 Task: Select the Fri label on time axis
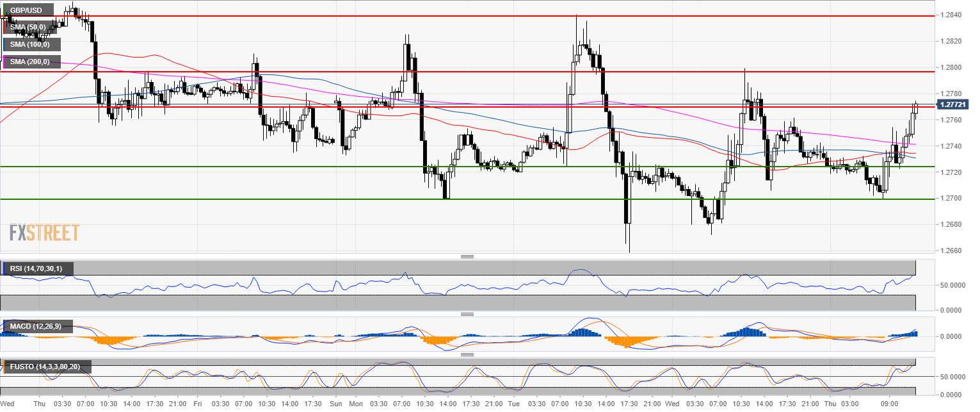coord(198,404)
